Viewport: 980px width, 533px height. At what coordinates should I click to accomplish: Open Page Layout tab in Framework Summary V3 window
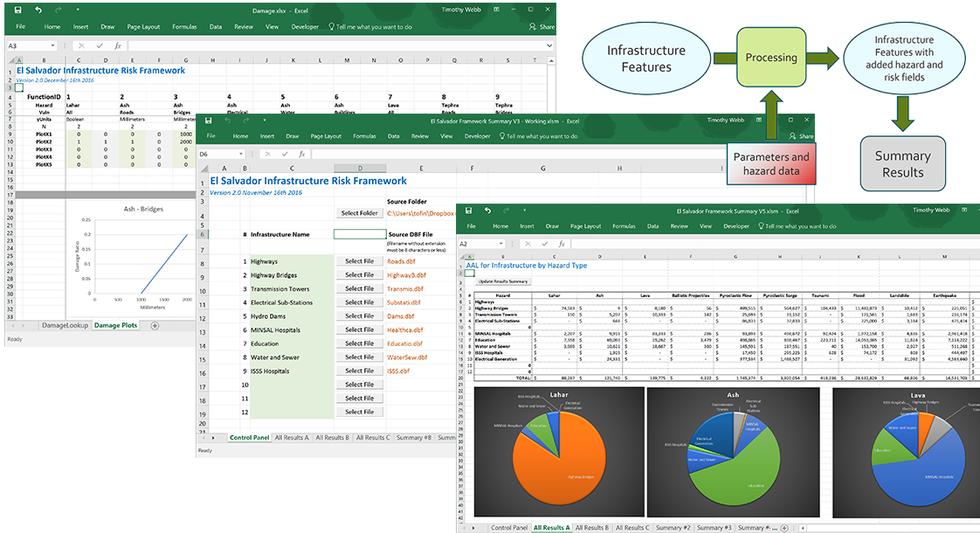click(325, 136)
